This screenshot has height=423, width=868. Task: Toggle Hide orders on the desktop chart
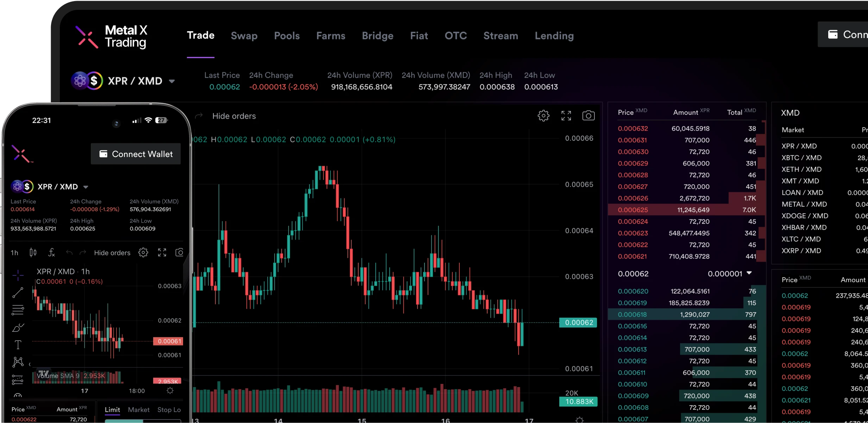pos(234,116)
